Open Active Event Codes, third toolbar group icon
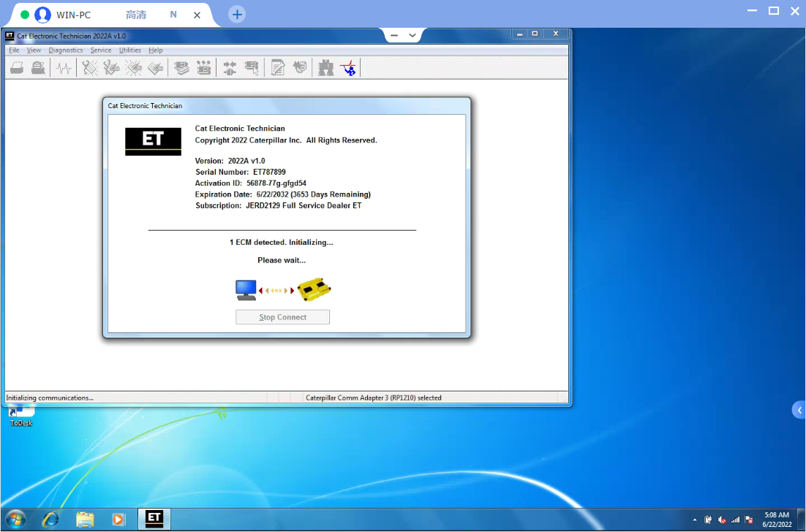Screen dimensions: 806x532 tap(134, 68)
